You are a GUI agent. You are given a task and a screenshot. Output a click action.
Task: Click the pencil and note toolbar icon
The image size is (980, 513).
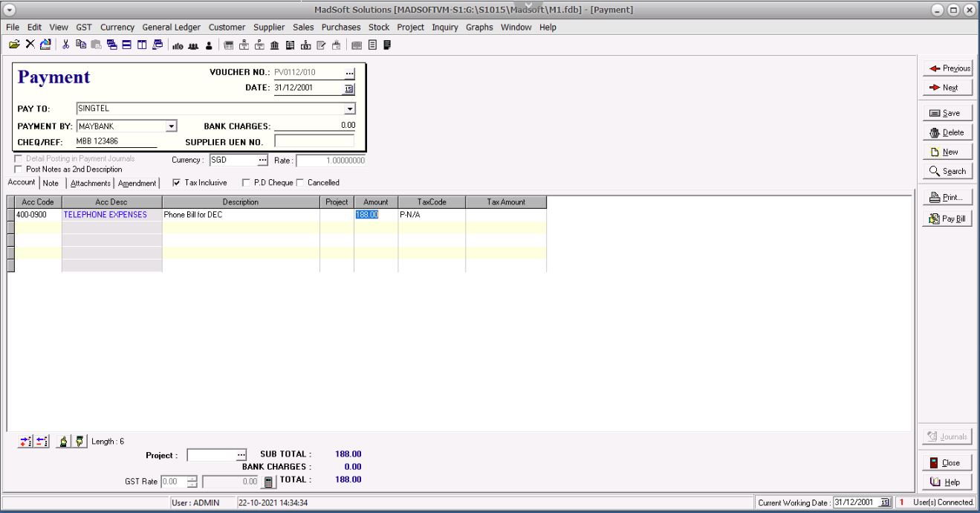[x=319, y=44]
